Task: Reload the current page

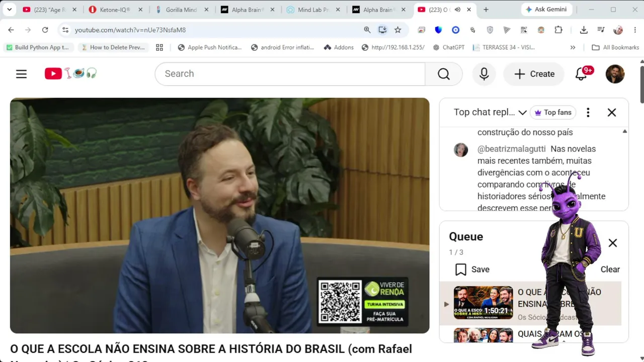Action: (x=45, y=30)
